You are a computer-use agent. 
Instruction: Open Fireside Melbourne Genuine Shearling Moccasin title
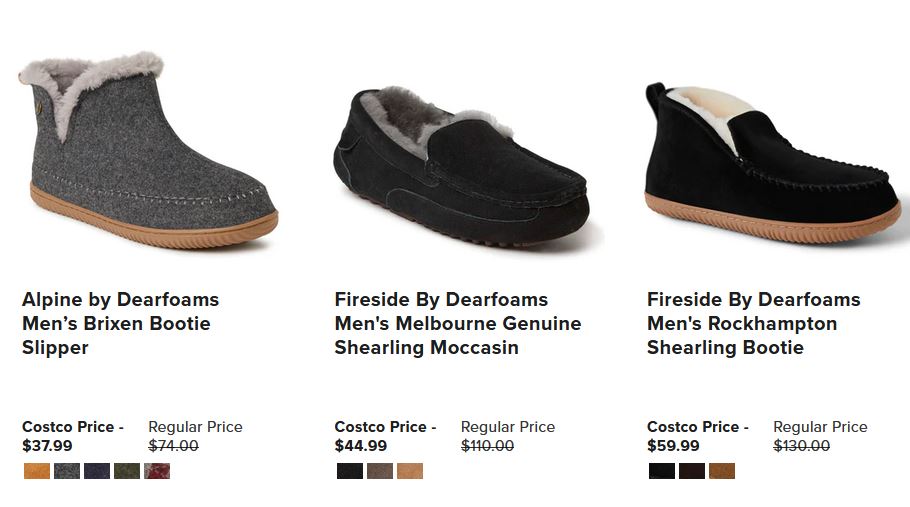(457, 323)
